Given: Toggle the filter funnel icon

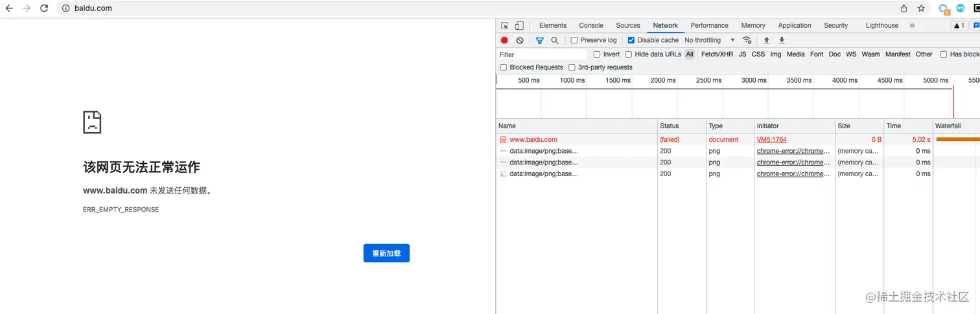Looking at the screenshot, I should pos(539,40).
